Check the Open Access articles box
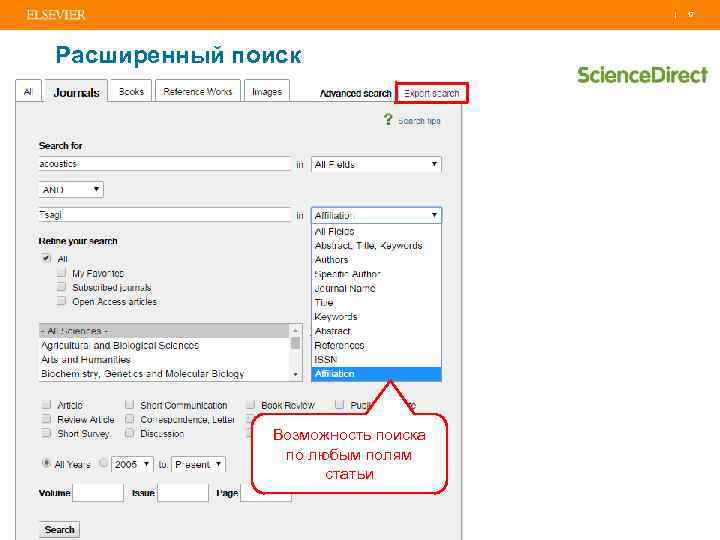This screenshot has height=540, width=720. (x=61, y=301)
